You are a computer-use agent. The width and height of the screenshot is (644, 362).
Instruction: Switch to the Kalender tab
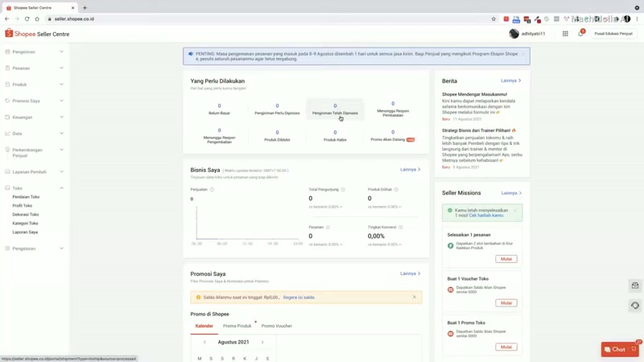204,326
